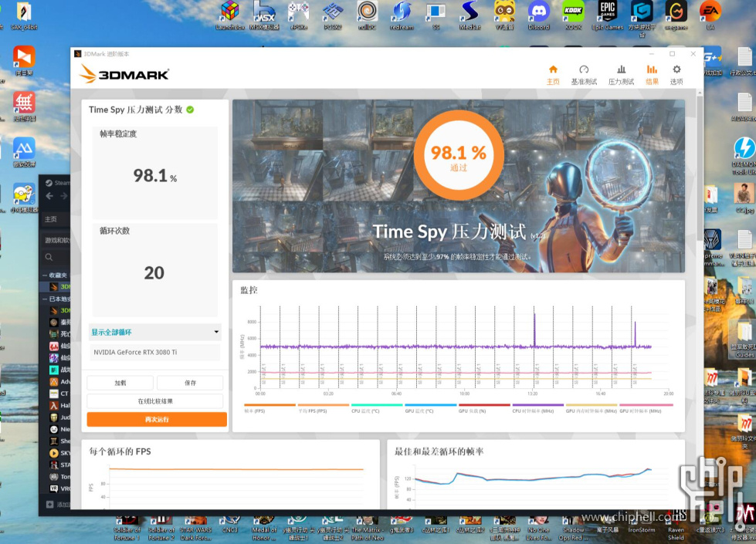Switch to the 压力测试 stress test tab
756x544 pixels.
click(x=621, y=75)
